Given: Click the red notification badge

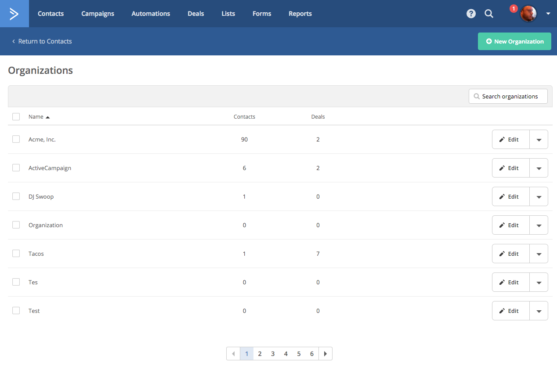Looking at the screenshot, I should (514, 8).
